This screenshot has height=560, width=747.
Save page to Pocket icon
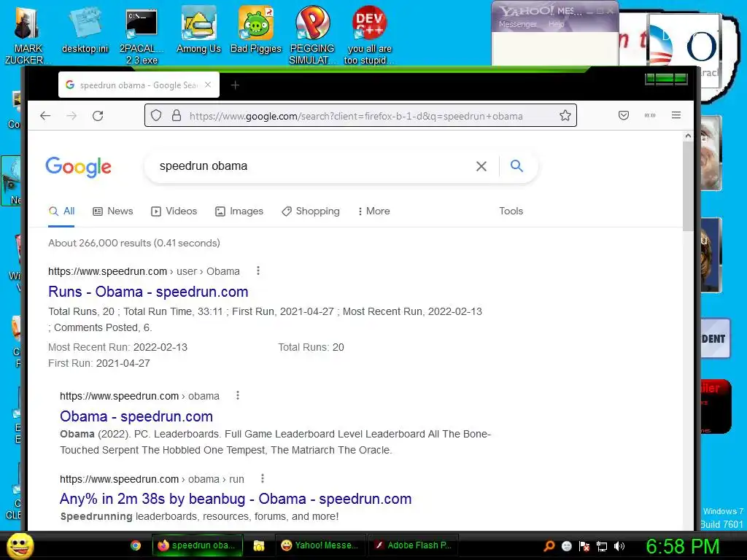[x=624, y=115]
